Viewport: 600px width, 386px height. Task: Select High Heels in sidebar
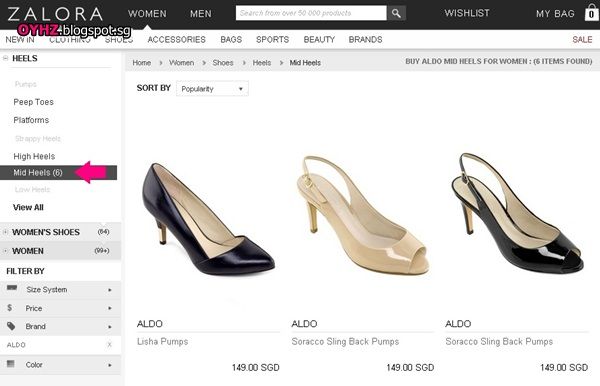pos(34,156)
